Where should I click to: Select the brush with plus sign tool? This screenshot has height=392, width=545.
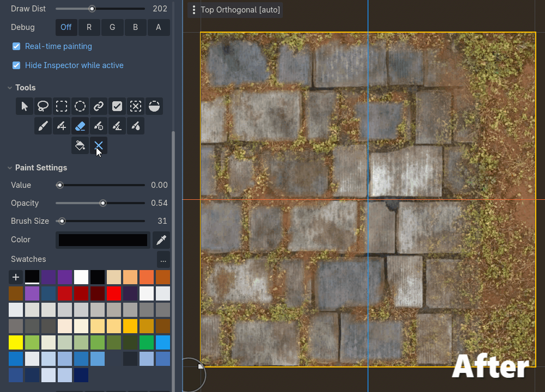(62, 126)
